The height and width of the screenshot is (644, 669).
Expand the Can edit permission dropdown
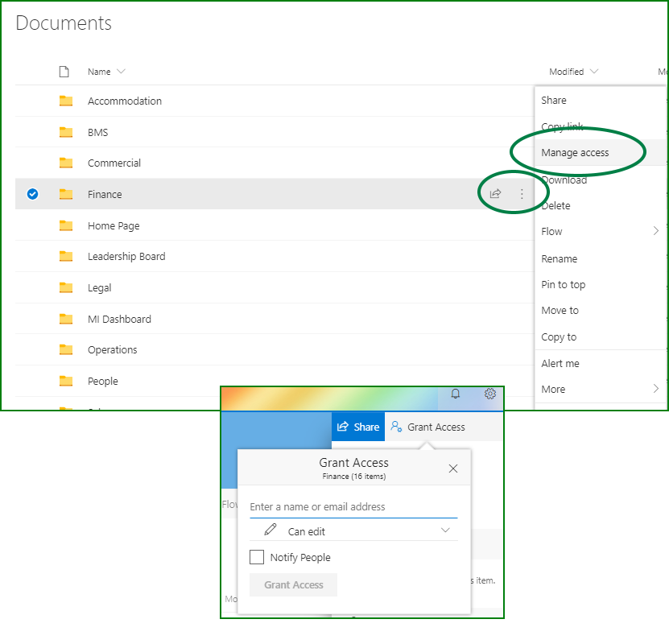[445, 530]
